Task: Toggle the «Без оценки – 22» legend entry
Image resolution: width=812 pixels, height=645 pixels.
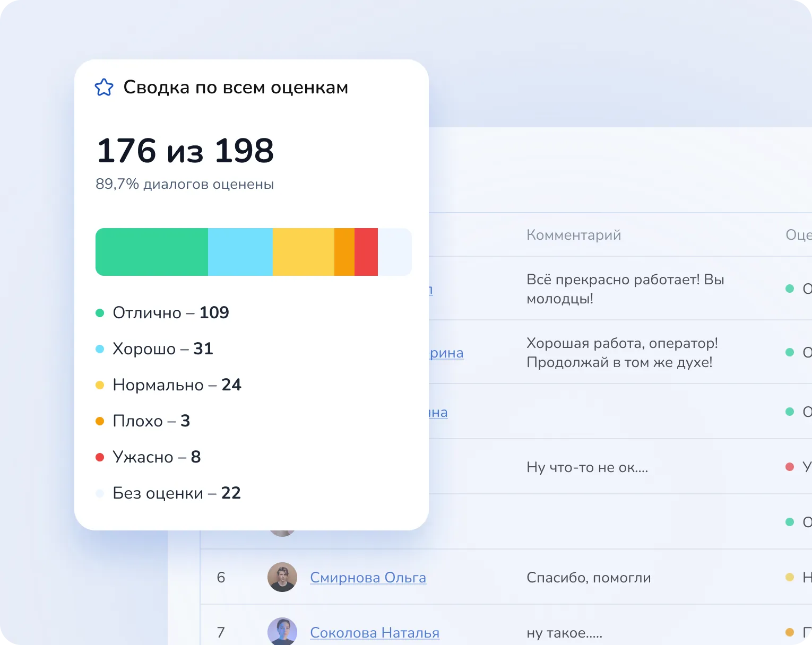Action: (176, 493)
